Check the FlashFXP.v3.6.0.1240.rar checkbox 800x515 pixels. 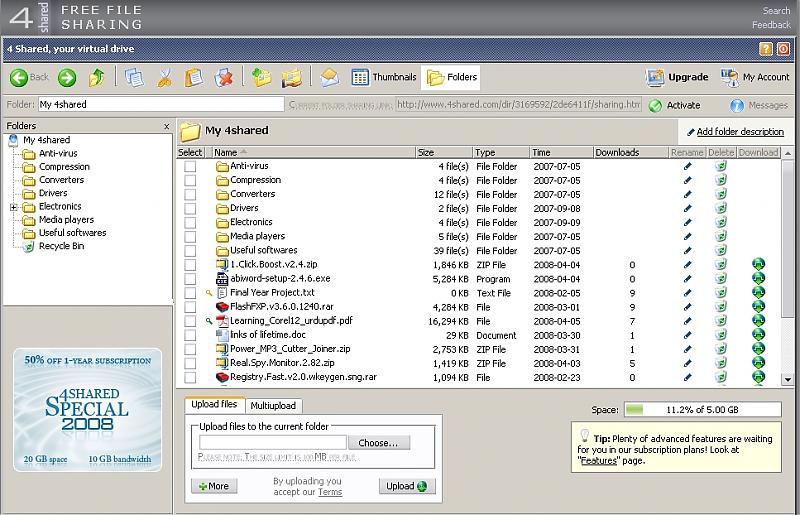pyautogui.click(x=190, y=307)
